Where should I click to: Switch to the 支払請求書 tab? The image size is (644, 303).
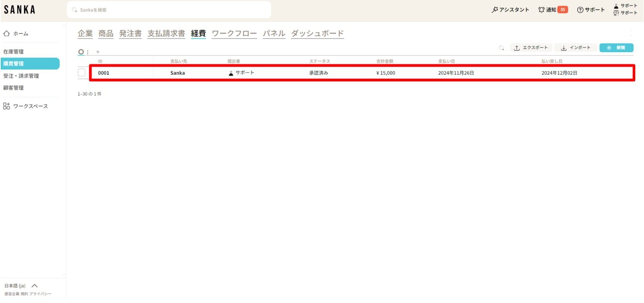point(166,34)
